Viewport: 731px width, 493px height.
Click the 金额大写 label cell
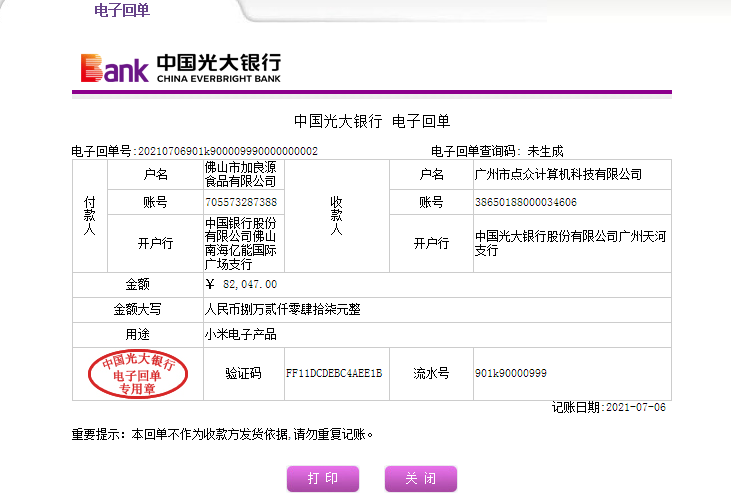pos(138,309)
